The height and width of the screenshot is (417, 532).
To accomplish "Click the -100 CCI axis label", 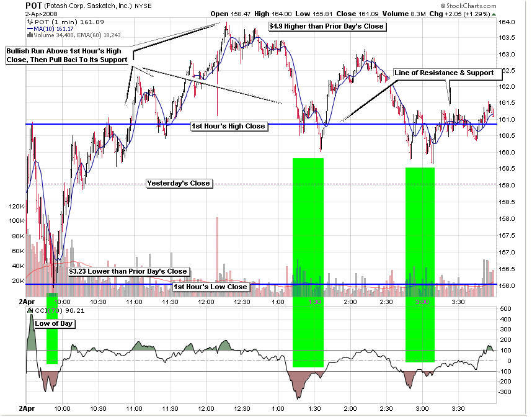I will 504,372.
